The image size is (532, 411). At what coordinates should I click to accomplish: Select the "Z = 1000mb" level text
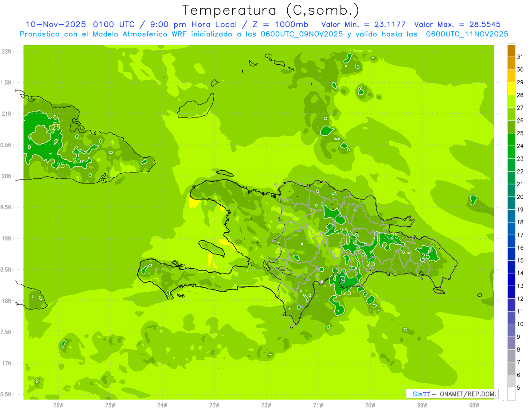click(280, 24)
